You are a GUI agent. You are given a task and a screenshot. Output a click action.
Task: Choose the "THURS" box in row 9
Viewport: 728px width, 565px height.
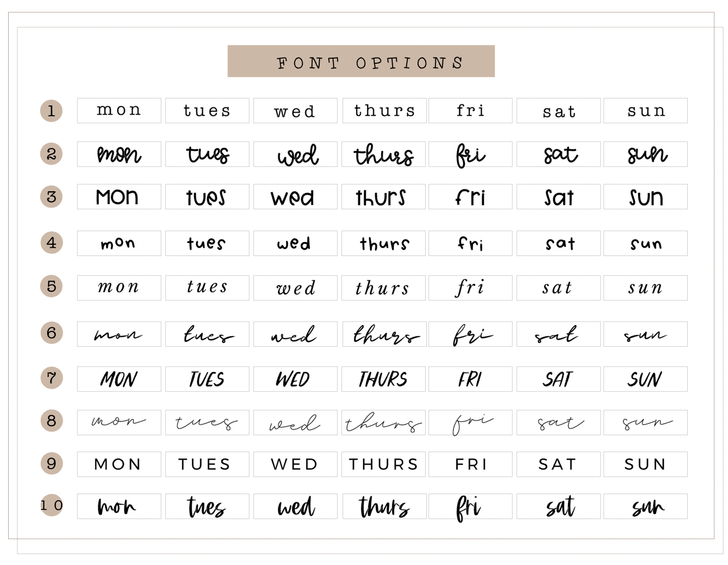pos(383,464)
